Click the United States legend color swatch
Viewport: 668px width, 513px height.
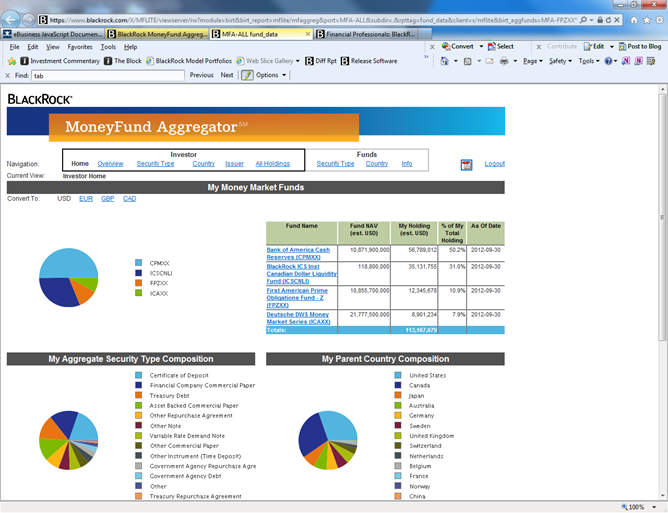(x=398, y=375)
